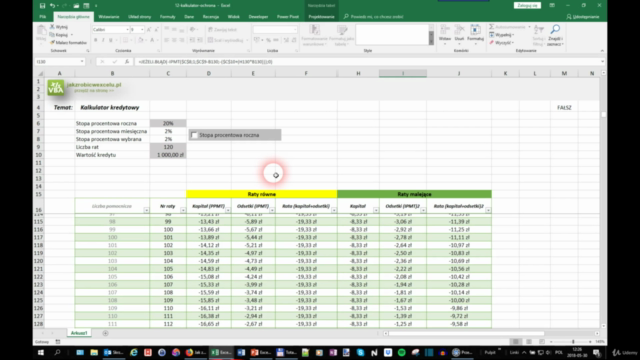The width and height of the screenshot is (640, 360).
Task: Open filter dropdown for Nr raty column
Action: click(x=183, y=210)
